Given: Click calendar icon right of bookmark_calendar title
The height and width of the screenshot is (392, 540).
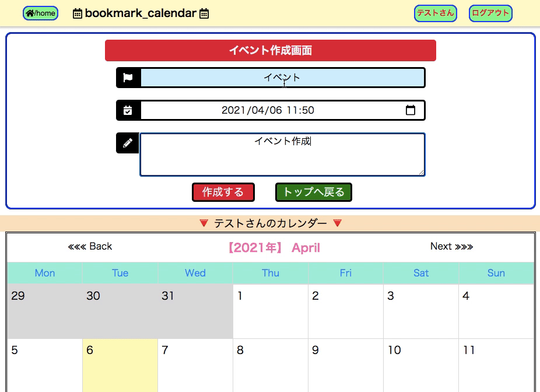Looking at the screenshot, I should coord(204,13).
